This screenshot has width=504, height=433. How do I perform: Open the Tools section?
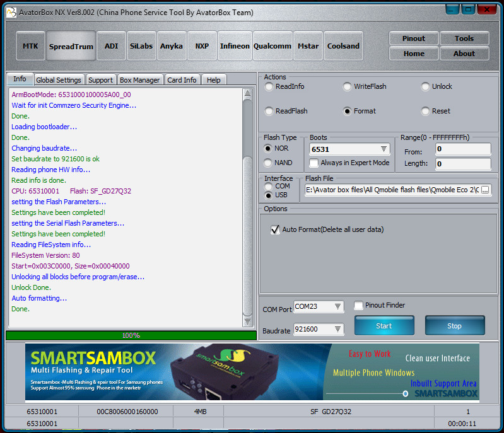click(464, 38)
